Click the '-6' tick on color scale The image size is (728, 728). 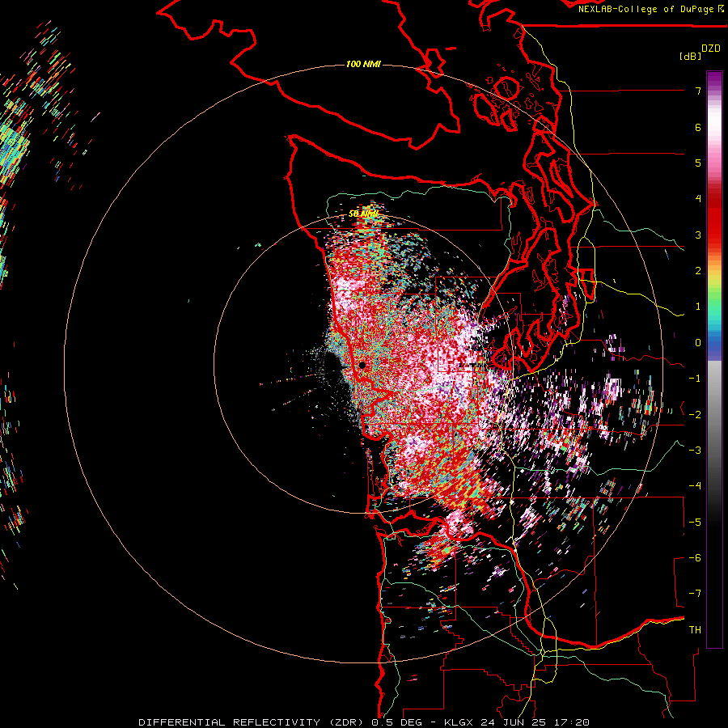click(695, 558)
